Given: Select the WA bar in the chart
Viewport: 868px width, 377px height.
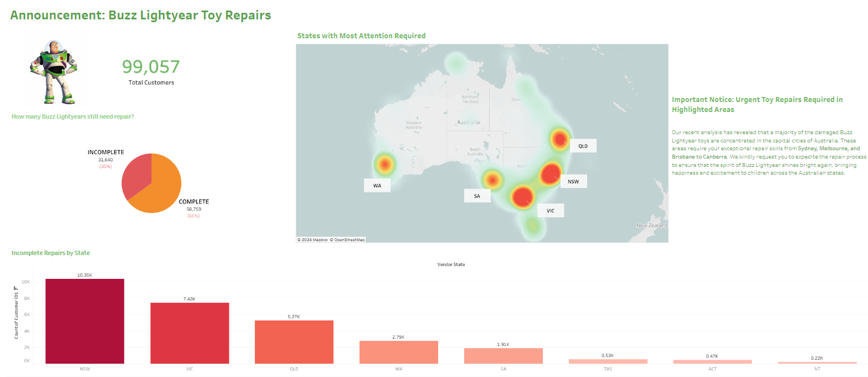Looking at the screenshot, I should [x=399, y=352].
